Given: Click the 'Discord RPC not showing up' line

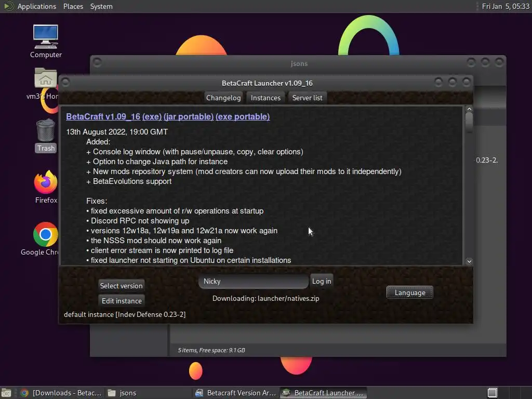Looking at the screenshot, I should (x=138, y=220).
